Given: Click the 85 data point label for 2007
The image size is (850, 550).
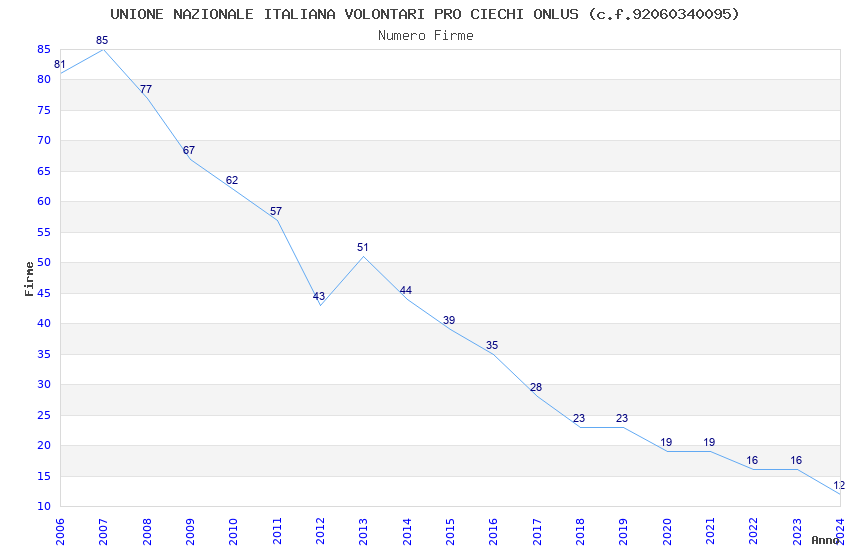Looking at the screenshot, I should (102, 40).
